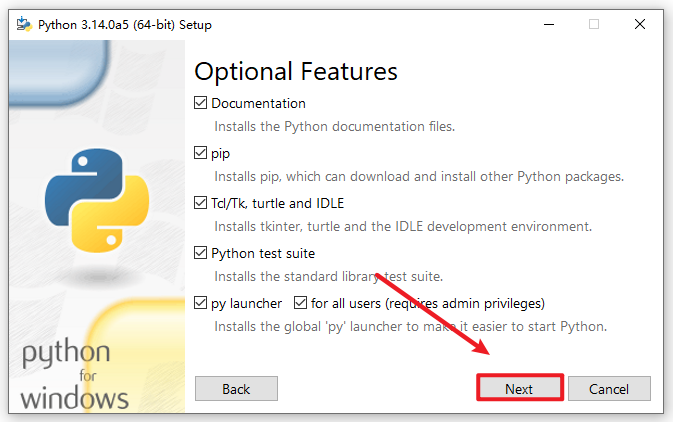This screenshot has height=422, width=673.
Task: Click the large Python snake logo
Action: tap(95, 198)
